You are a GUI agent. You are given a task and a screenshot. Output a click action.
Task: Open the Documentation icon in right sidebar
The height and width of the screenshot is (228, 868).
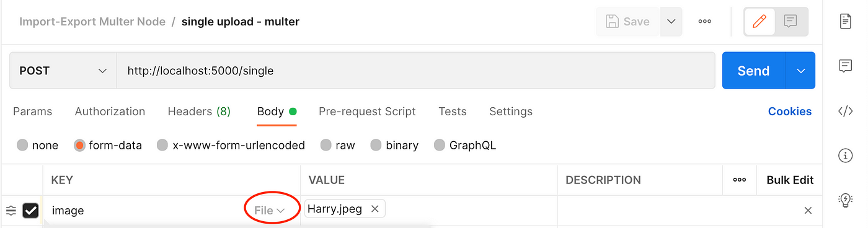click(845, 22)
